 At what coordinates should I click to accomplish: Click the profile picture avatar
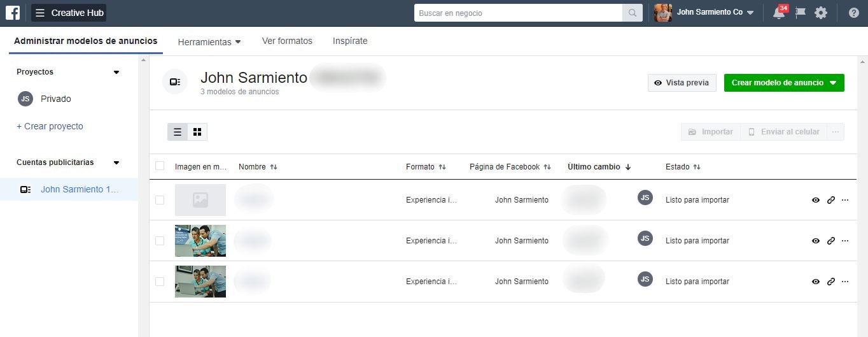(663, 13)
